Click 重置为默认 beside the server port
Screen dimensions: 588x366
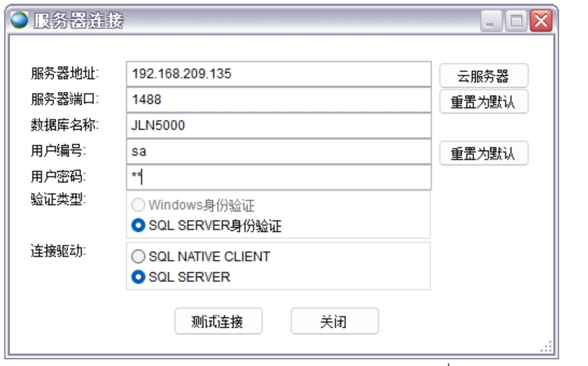[x=483, y=101]
